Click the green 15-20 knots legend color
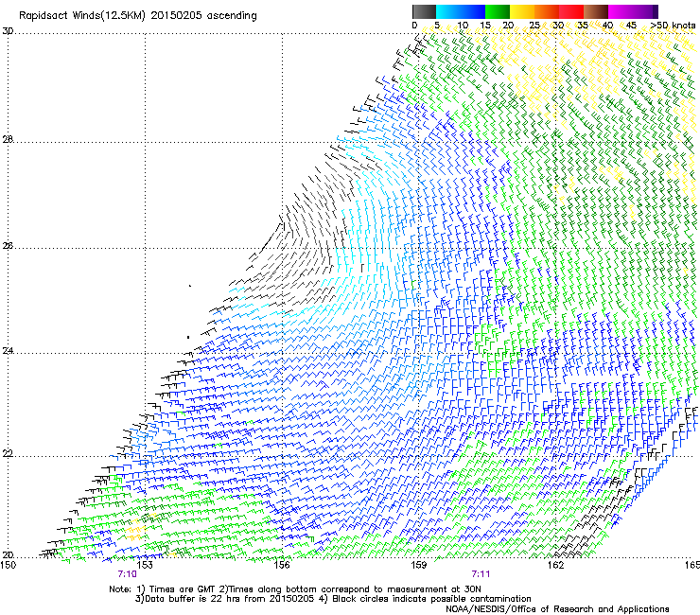This screenshot has width=700, height=615. 498,11
